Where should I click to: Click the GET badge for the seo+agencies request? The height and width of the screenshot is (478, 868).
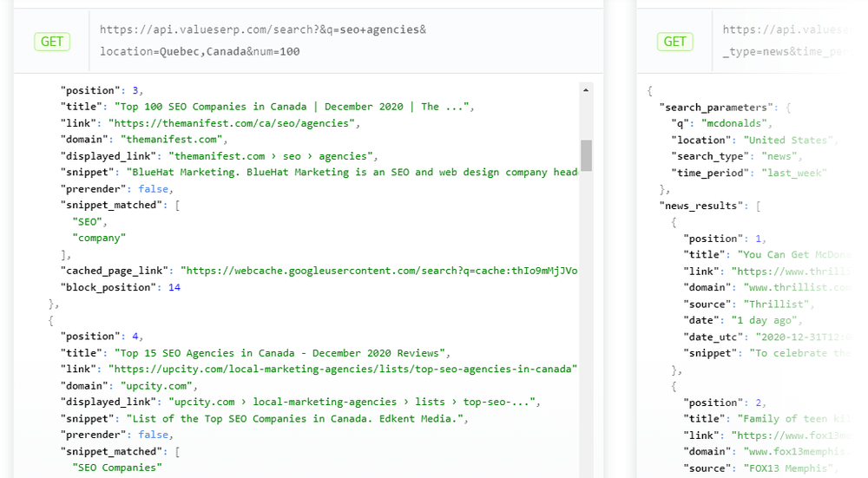coord(52,42)
